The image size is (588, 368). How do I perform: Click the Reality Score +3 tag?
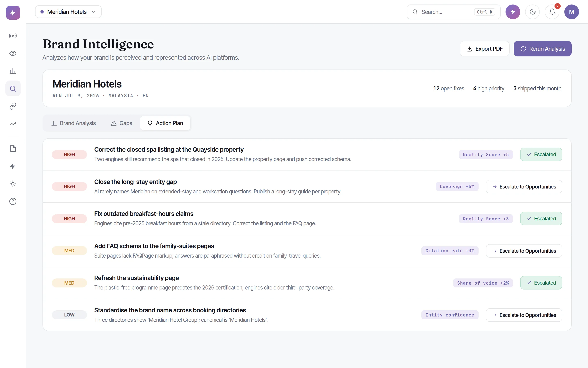[486, 219]
